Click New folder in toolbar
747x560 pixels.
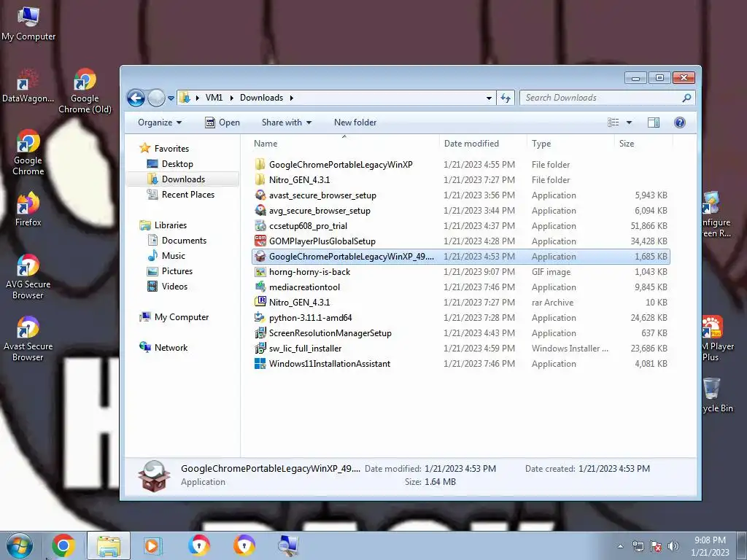(x=355, y=122)
